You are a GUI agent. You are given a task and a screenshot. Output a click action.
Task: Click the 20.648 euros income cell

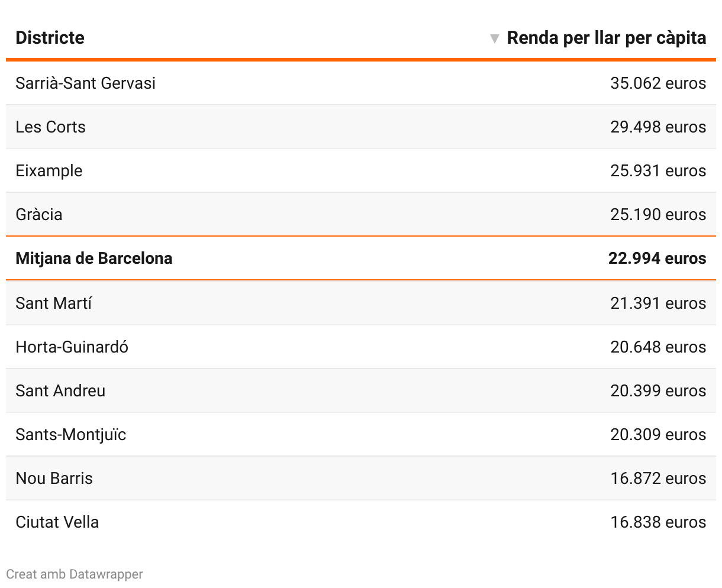coord(658,347)
